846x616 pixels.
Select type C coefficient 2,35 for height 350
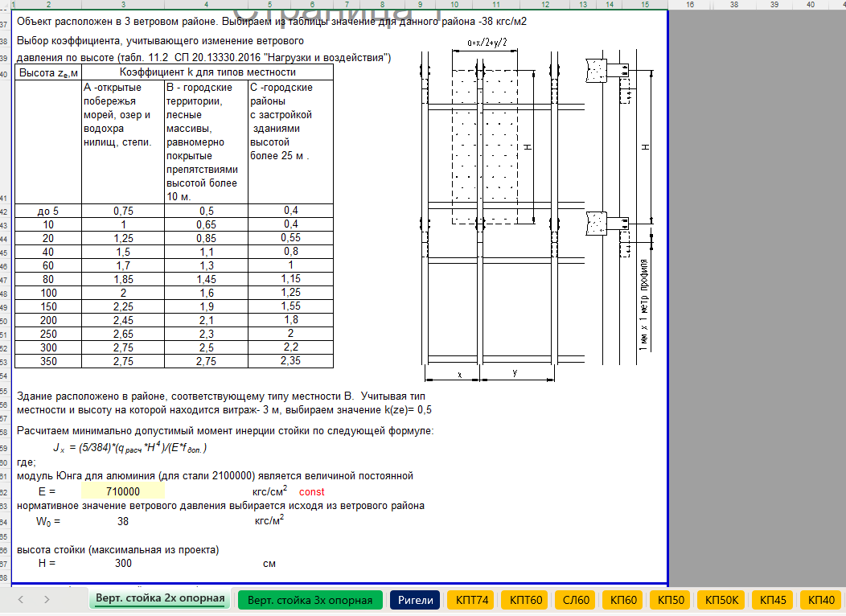290,361
